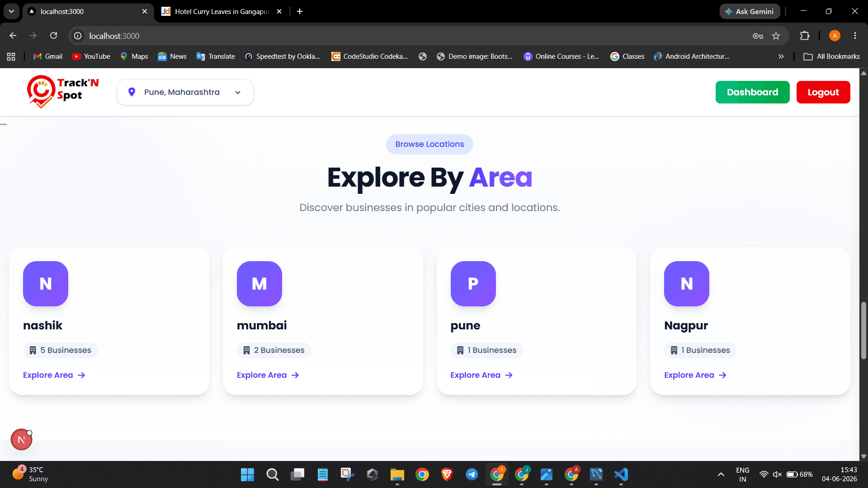
Task: Open the Windows Start menu
Action: click(247, 474)
